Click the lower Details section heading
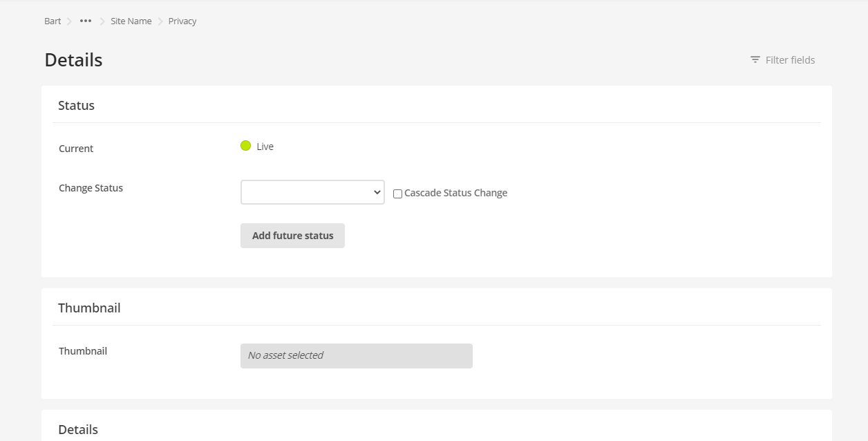This screenshot has width=868, height=441. (78, 430)
